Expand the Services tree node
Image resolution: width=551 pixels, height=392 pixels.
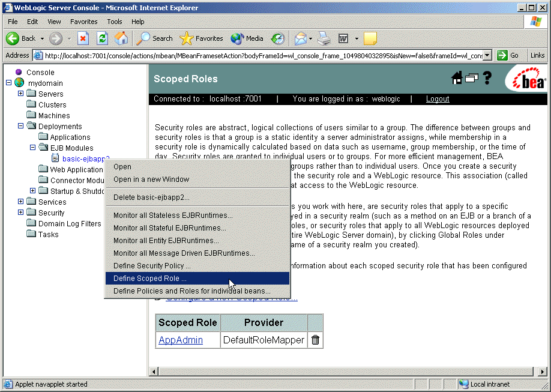coord(21,202)
